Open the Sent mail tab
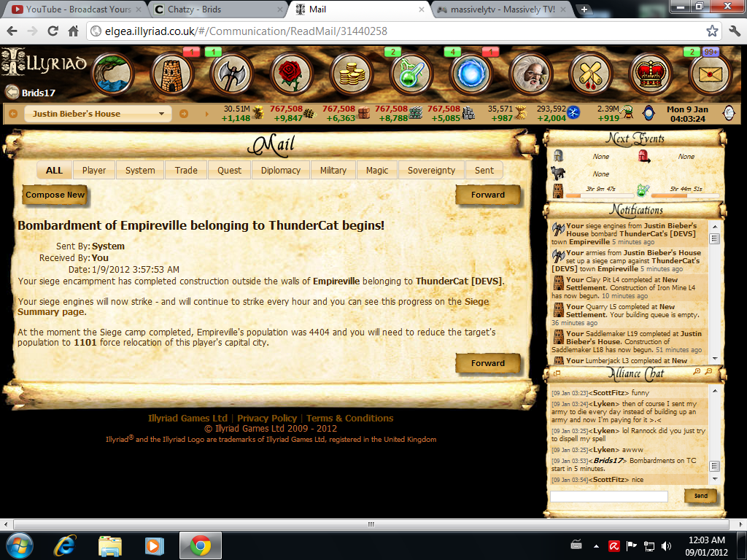Image resolution: width=747 pixels, height=560 pixels. pos(484,170)
